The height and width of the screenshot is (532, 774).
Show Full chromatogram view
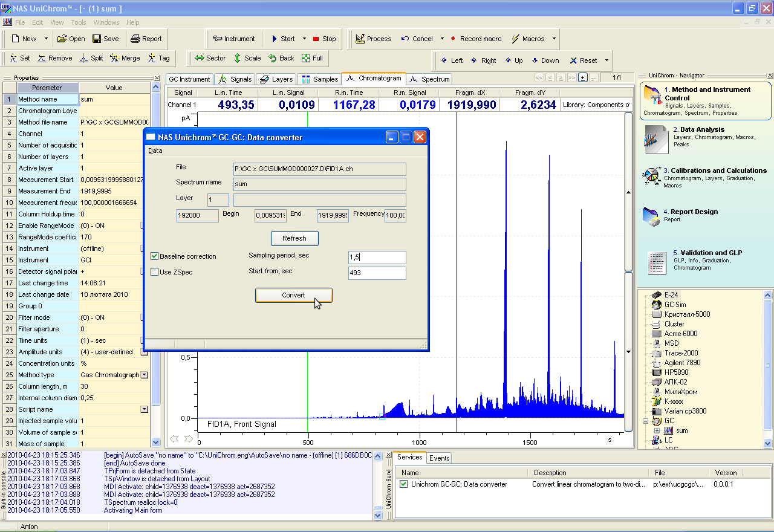[312, 58]
